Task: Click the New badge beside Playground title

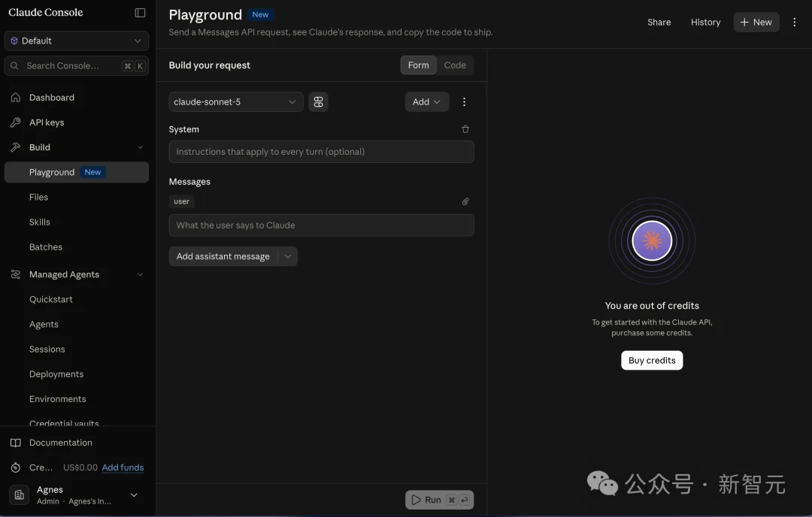Action: click(260, 14)
